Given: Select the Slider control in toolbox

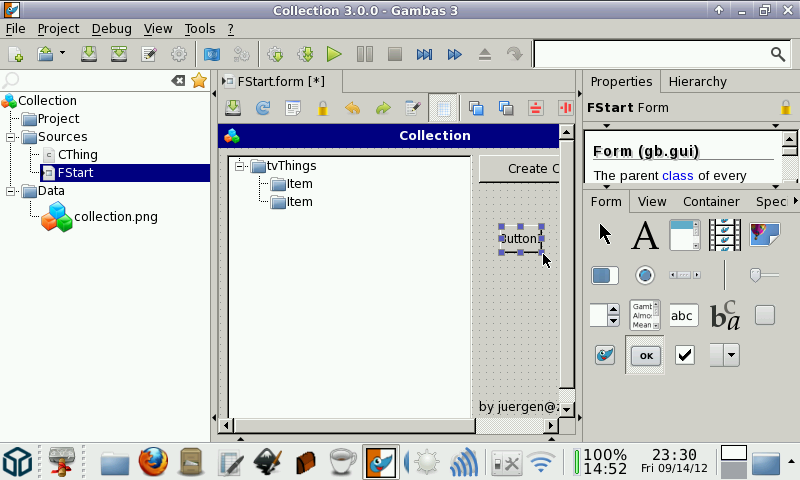Looking at the screenshot, I should click(x=764, y=275).
